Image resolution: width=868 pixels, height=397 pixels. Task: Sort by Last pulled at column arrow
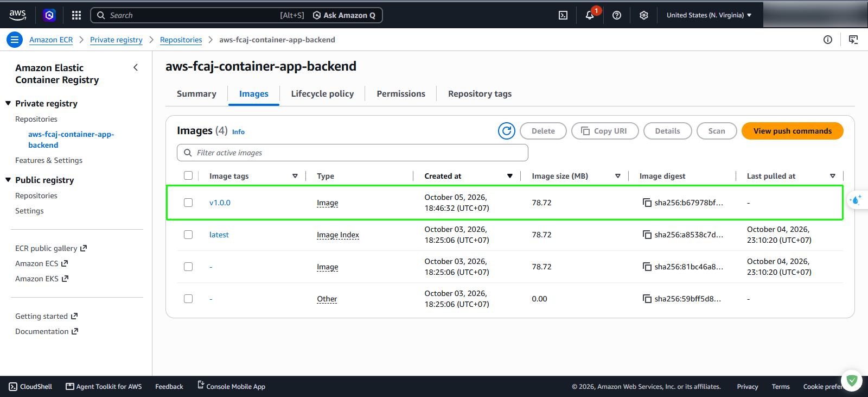(833, 176)
